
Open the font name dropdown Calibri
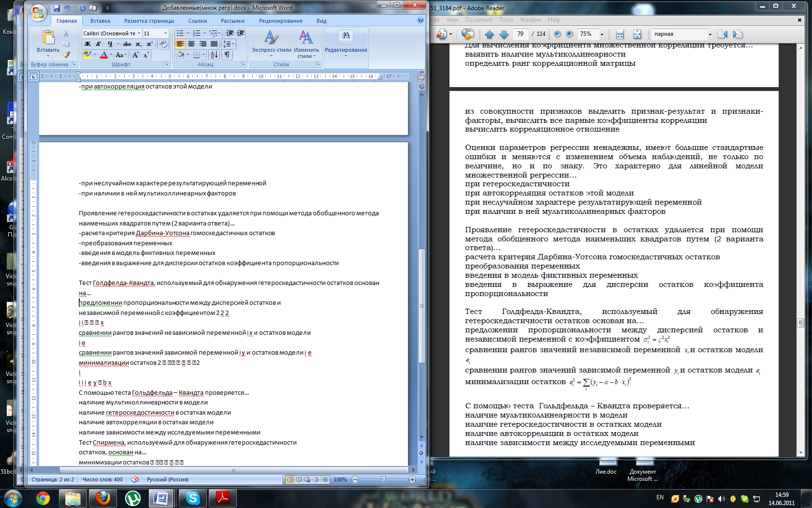click(x=139, y=33)
